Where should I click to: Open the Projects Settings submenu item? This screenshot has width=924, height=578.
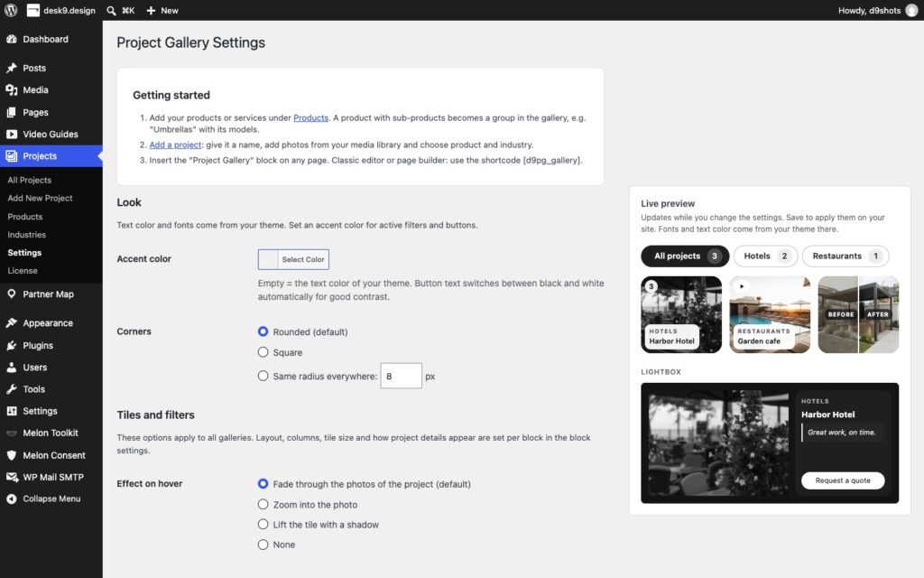(x=24, y=253)
